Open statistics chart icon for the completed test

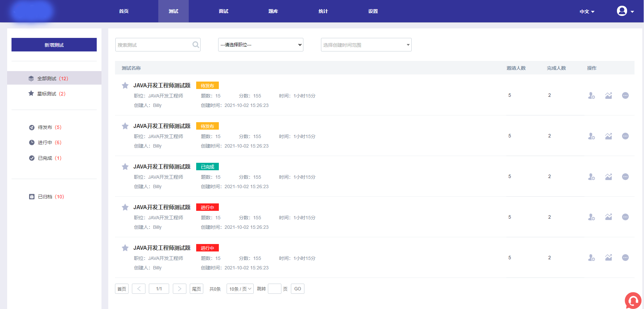[608, 177]
